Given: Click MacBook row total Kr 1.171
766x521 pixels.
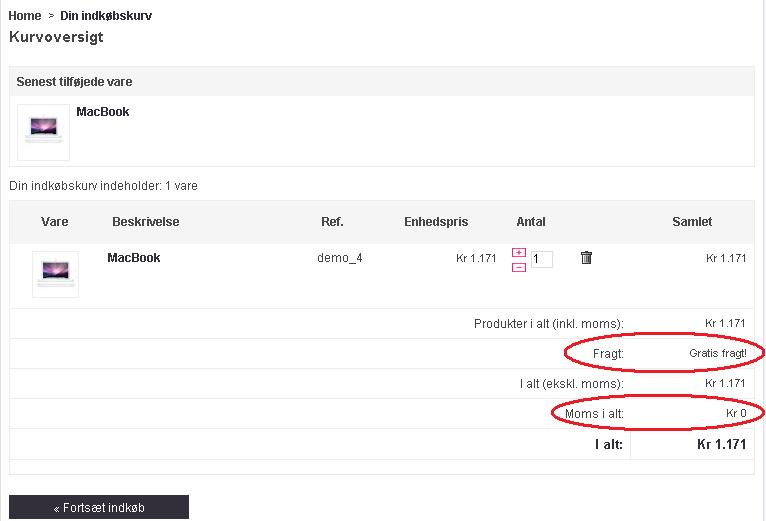Looking at the screenshot, I should 726,258.
